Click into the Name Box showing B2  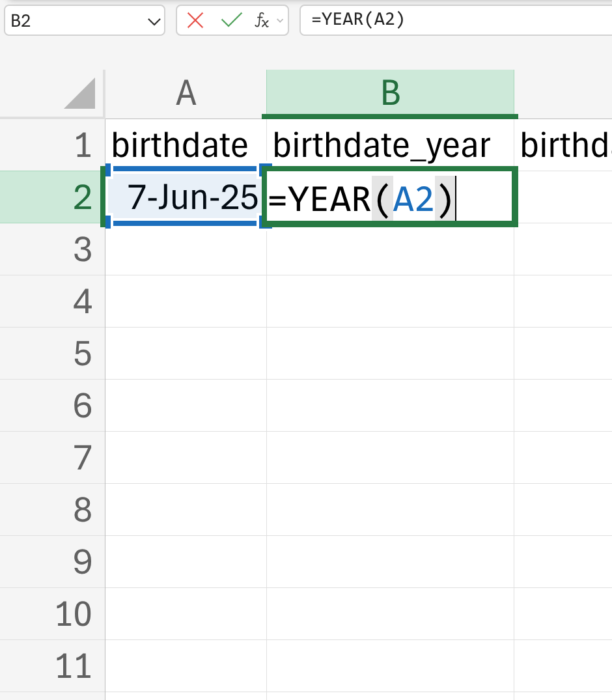[75, 21]
